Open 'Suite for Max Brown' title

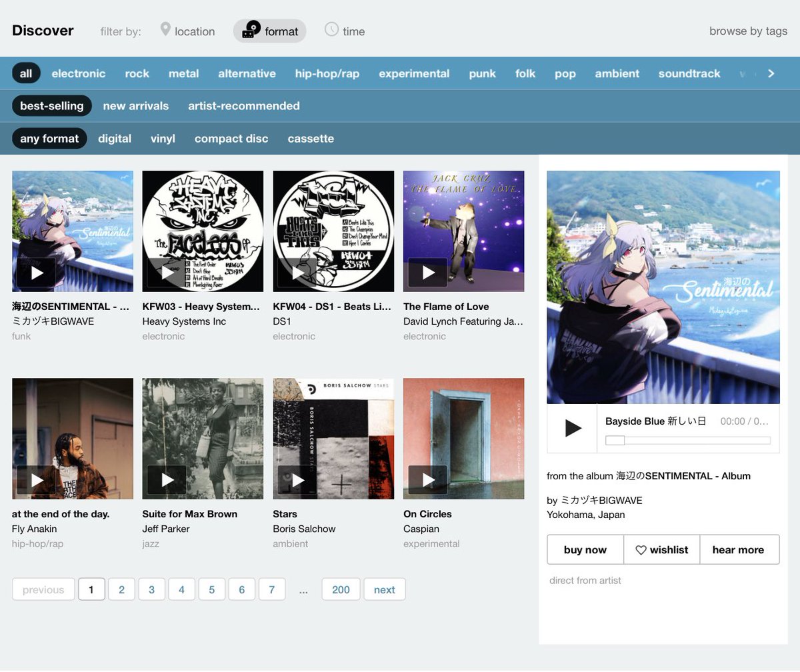[x=190, y=514]
